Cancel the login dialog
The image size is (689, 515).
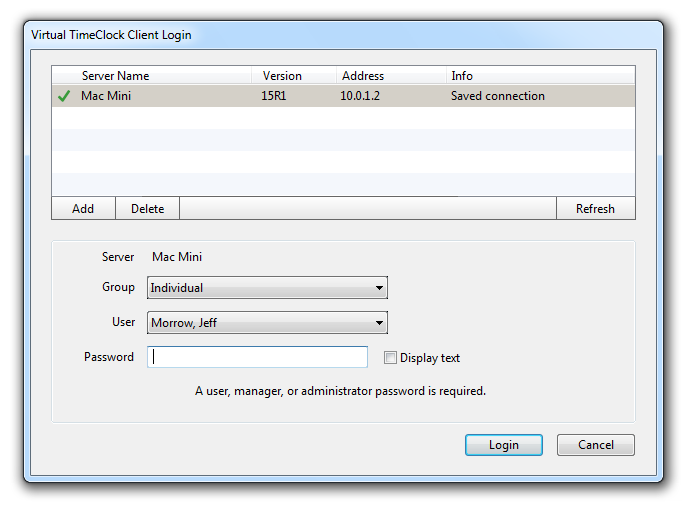click(x=596, y=445)
